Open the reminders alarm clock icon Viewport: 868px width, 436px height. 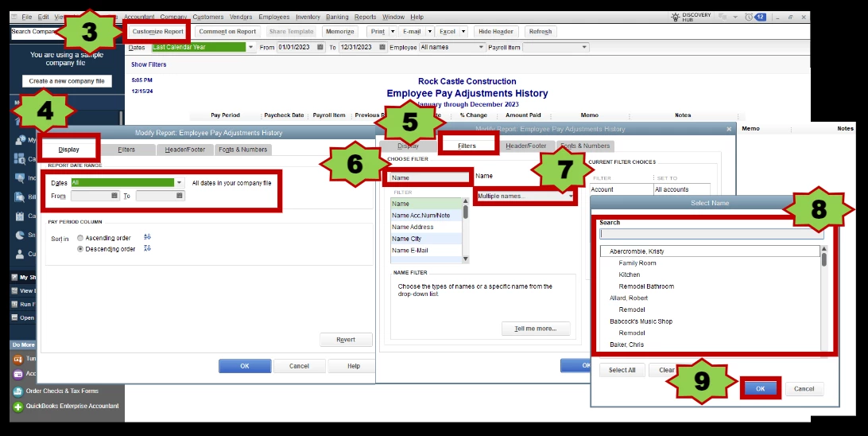(x=749, y=18)
